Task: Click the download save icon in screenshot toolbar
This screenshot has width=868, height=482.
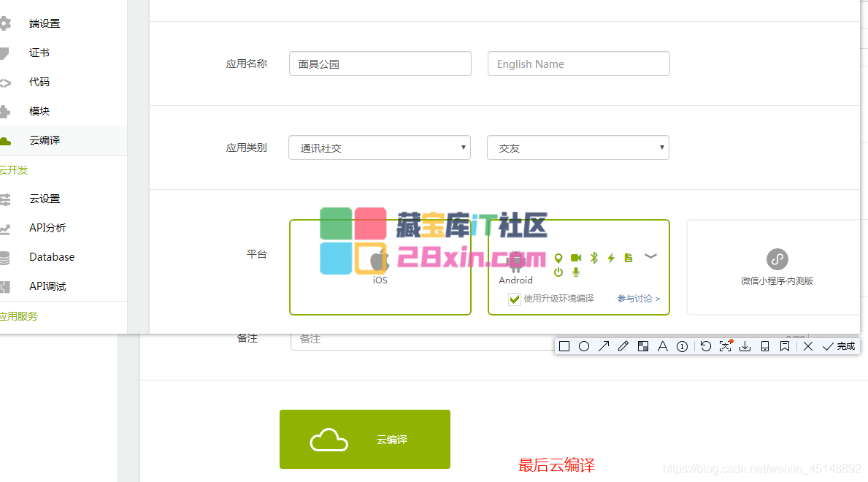Action: point(745,346)
